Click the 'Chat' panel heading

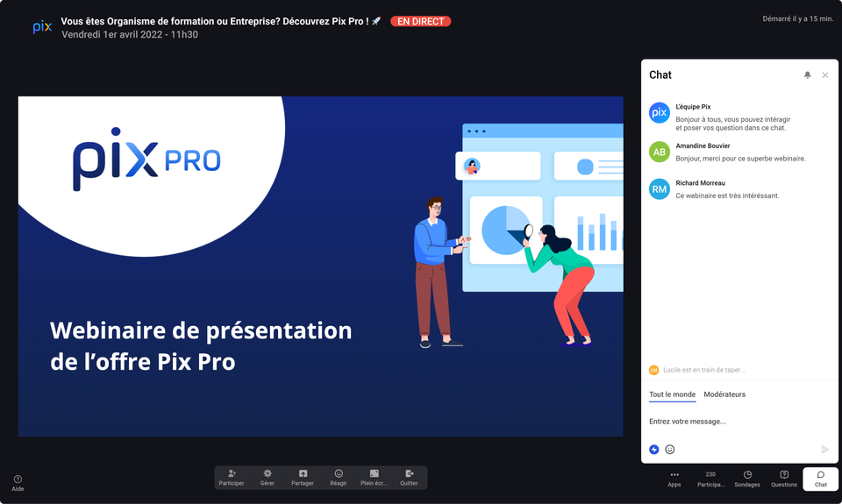coord(660,75)
